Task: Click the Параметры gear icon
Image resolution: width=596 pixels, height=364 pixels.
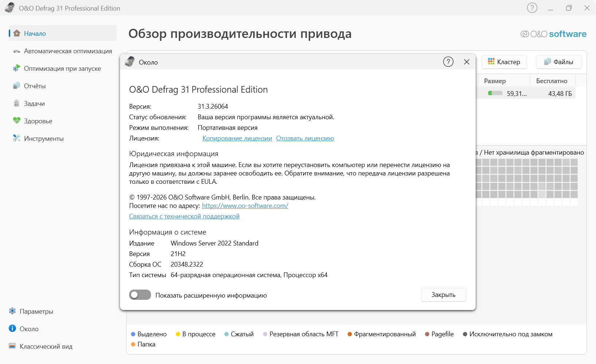Action: [12, 311]
